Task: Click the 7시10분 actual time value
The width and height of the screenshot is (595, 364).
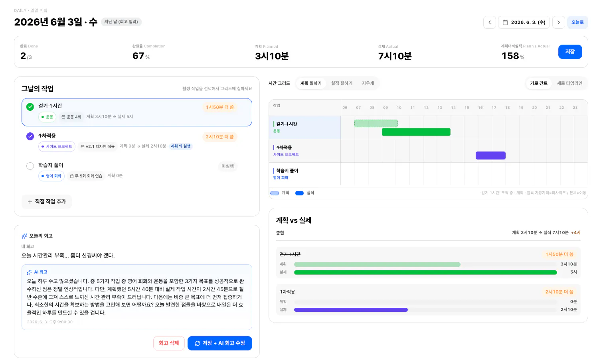Action: click(x=395, y=56)
